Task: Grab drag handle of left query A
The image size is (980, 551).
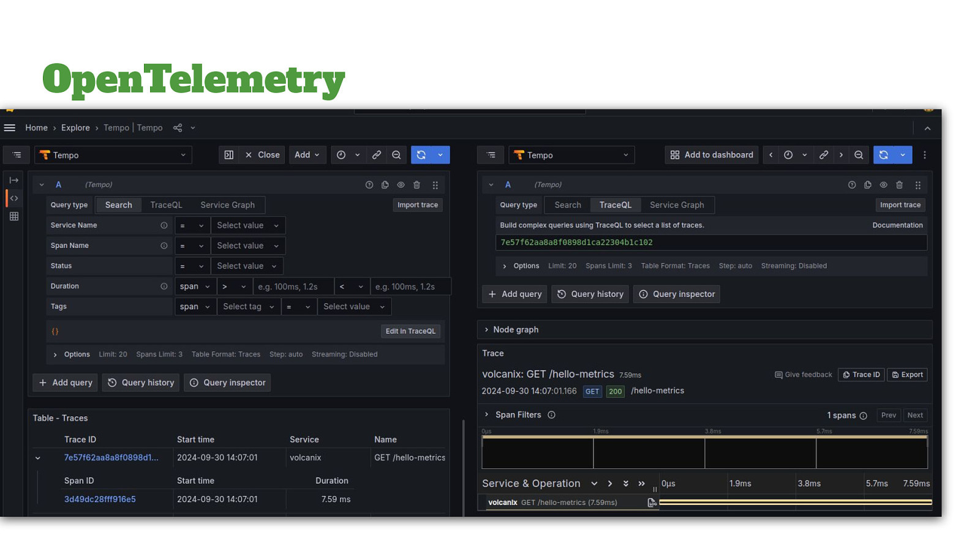Action: pyautogui.click(x=435, y=185)
